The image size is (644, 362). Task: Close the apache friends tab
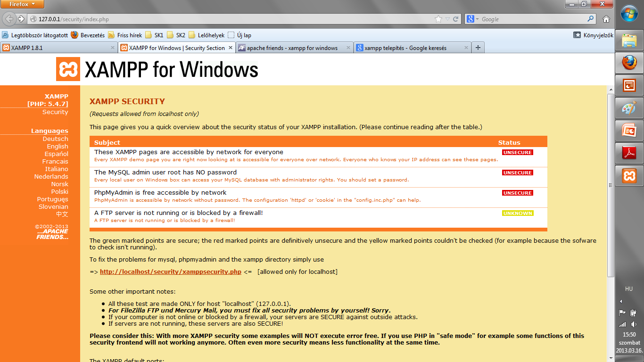click(x=348, y=48)
